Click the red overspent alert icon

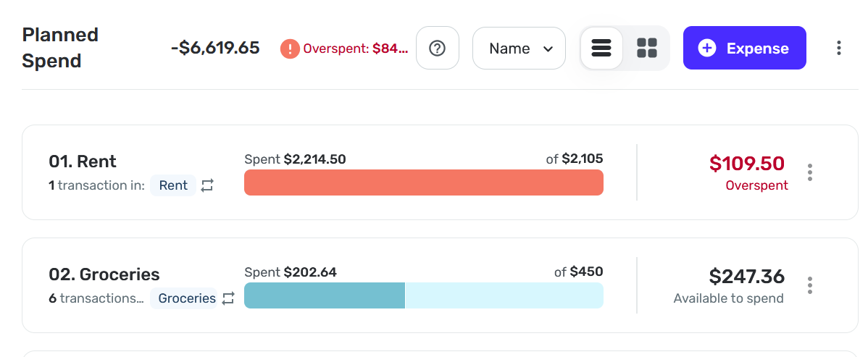coord(290,49)
